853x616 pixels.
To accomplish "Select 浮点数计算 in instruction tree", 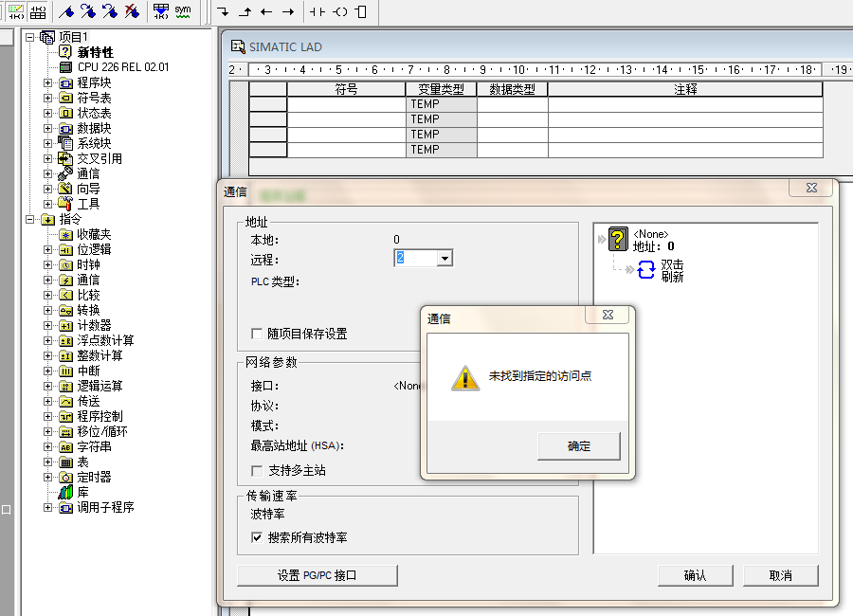I will (x=105, y=340).
